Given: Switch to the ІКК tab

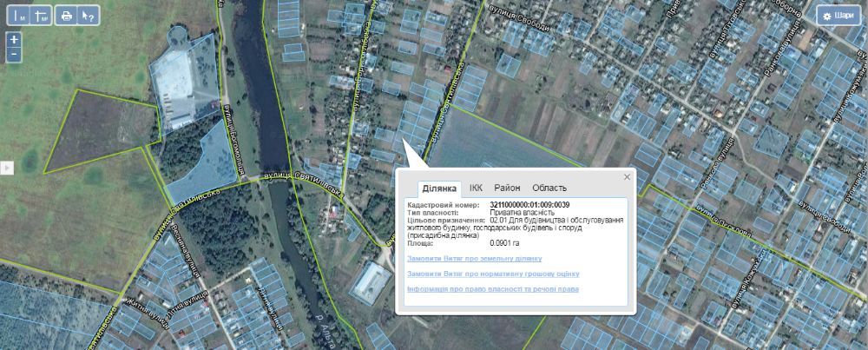Looking at the screenshot, I should pyautogui.click(x=476, y=188).
